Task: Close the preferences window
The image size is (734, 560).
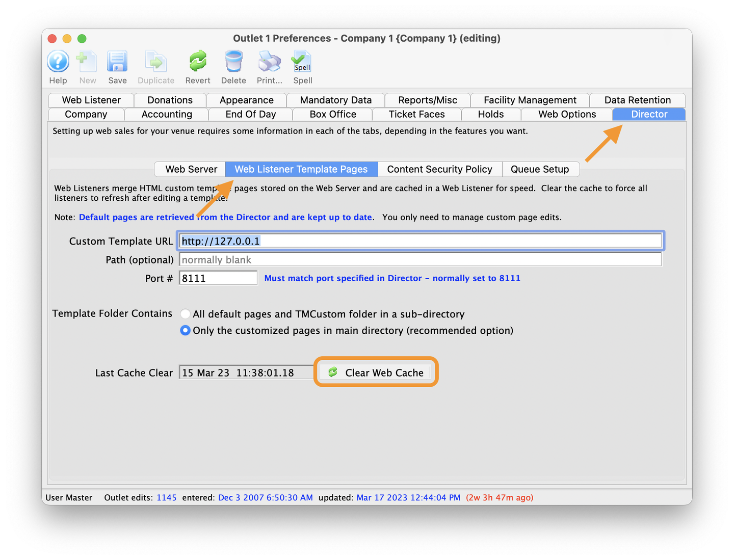Action: (52, 39)
